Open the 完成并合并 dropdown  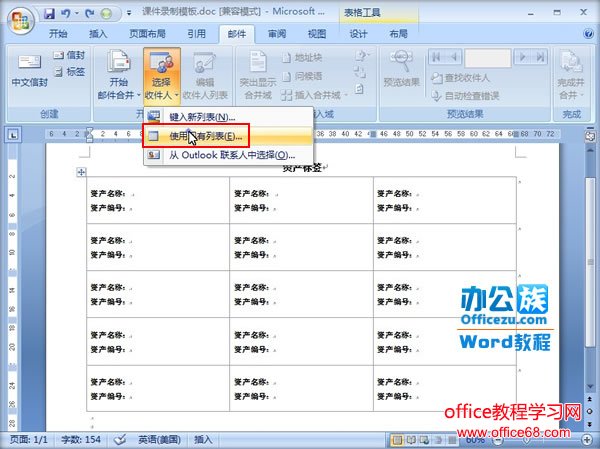[x=571, y=76]
